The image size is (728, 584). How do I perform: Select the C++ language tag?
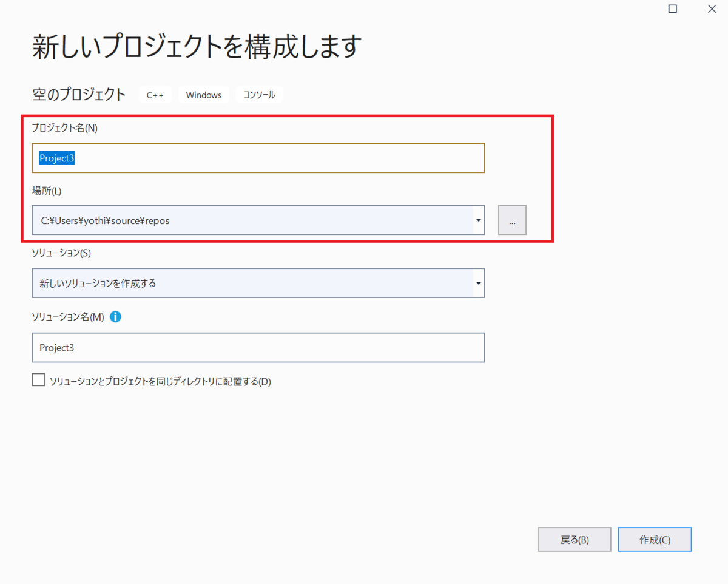click(155, 95)
